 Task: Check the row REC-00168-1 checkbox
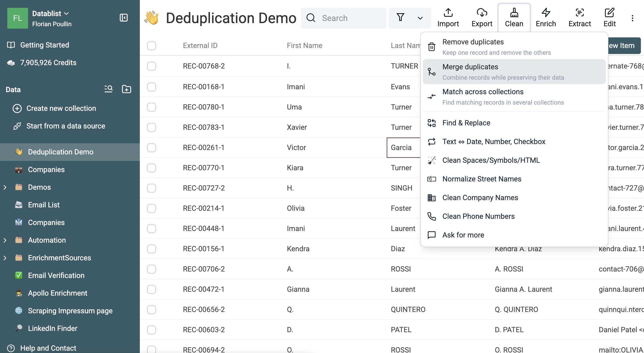(x=152, y=87)
